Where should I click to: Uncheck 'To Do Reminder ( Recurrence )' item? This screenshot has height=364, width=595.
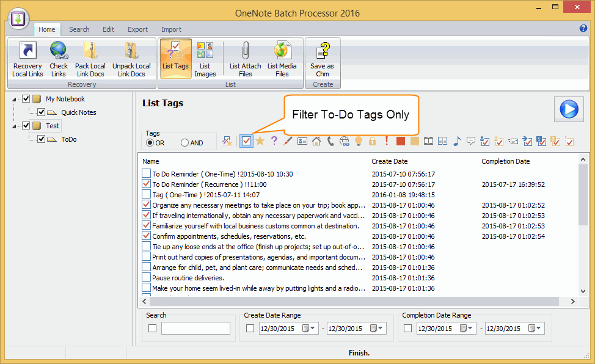(x=146, y=184)
